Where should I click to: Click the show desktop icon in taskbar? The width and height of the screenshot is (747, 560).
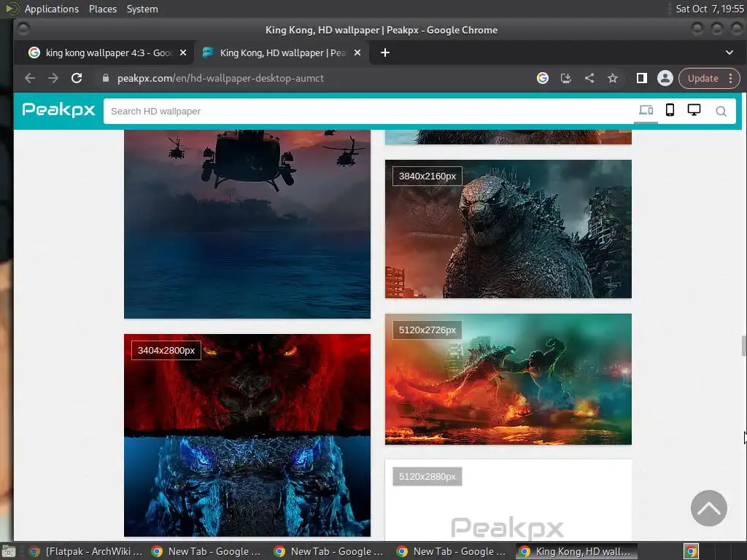(8, 551)
